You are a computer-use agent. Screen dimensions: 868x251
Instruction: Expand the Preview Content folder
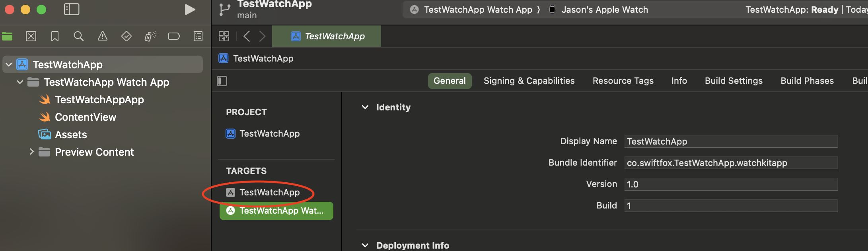pyautogui.click(x=31, y=152)
